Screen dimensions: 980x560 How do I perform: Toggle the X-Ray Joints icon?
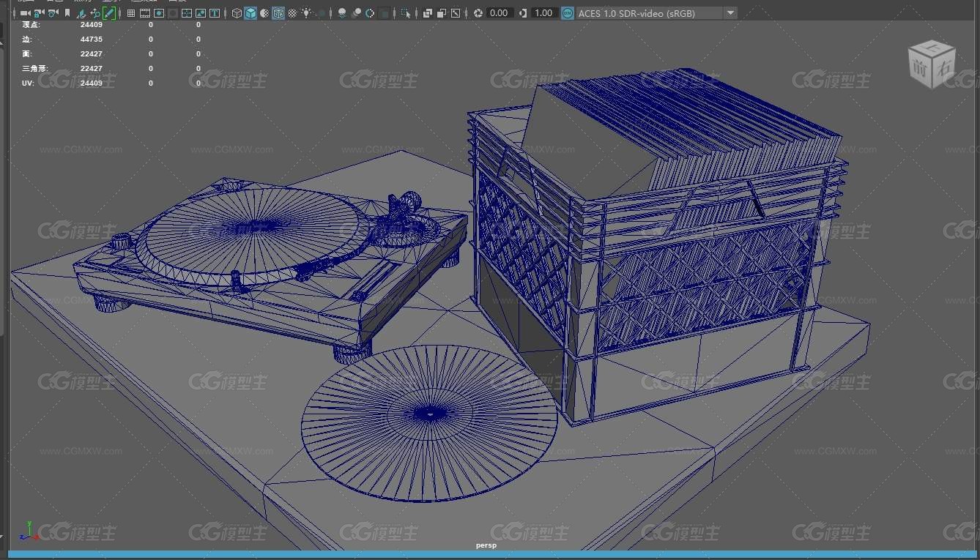pos(456,13)
